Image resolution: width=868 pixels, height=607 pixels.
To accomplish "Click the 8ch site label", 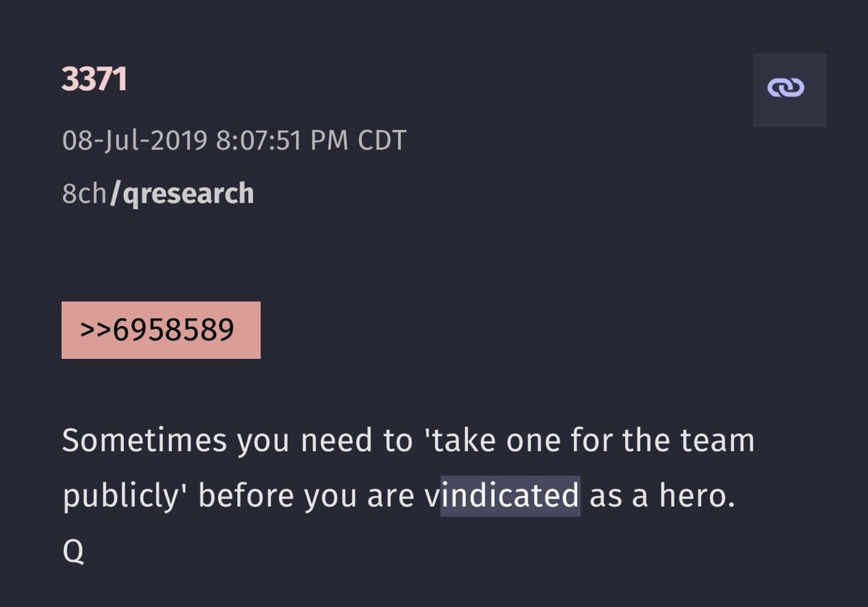I will (x=85, y=194).
